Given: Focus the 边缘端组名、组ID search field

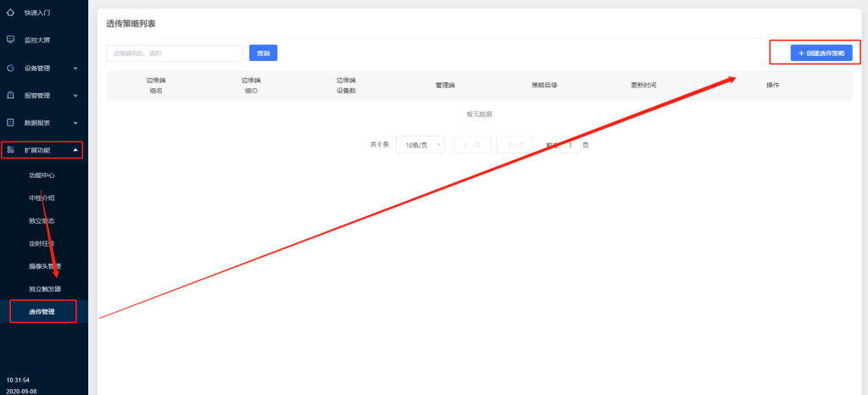Looking at the screenshot, I should (x=175, y=53).
